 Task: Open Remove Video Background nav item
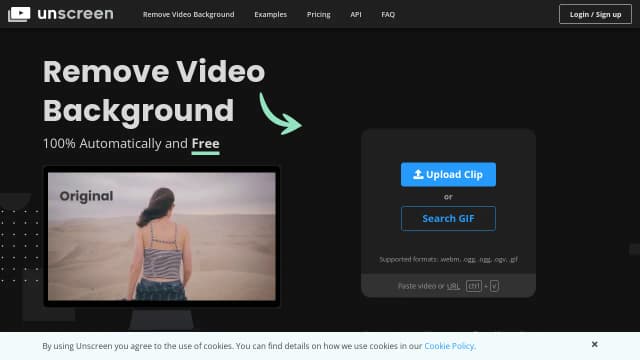189,14
